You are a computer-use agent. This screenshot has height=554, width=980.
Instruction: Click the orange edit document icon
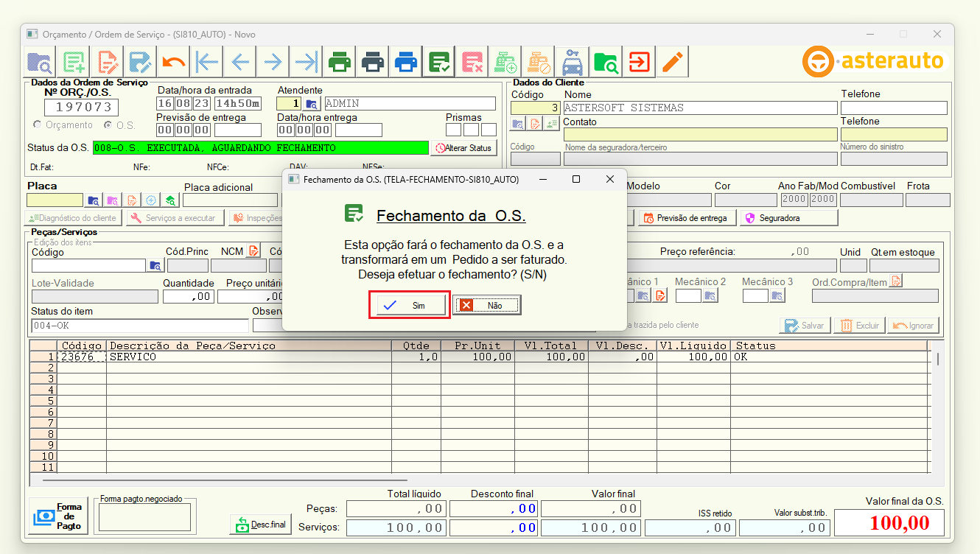tap(107, 62)
